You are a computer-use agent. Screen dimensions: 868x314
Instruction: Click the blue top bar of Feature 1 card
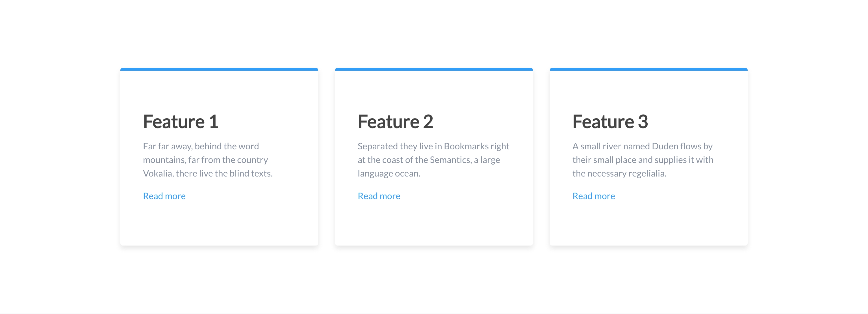pos(219,69)
